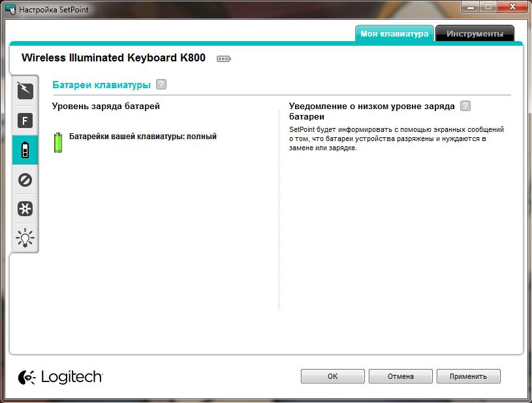The width and height of the screenshot is (532, 403).
Task: Switch to the Инструменты tab
Action: (475, 33)
